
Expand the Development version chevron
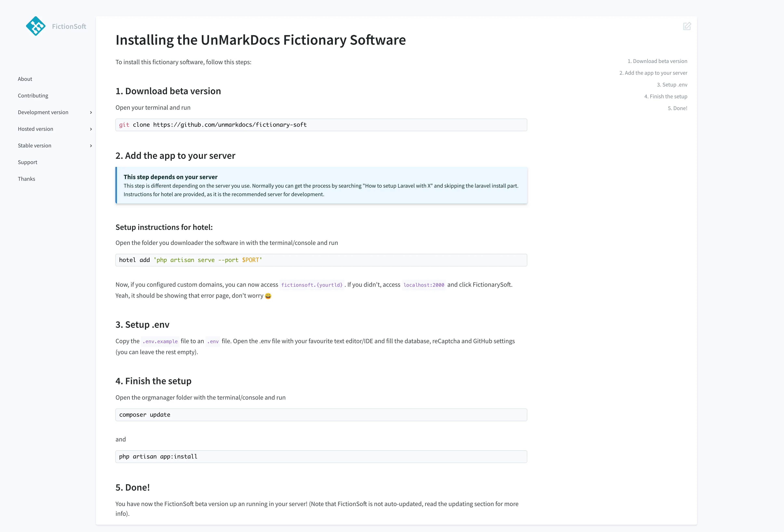point(91,112)
